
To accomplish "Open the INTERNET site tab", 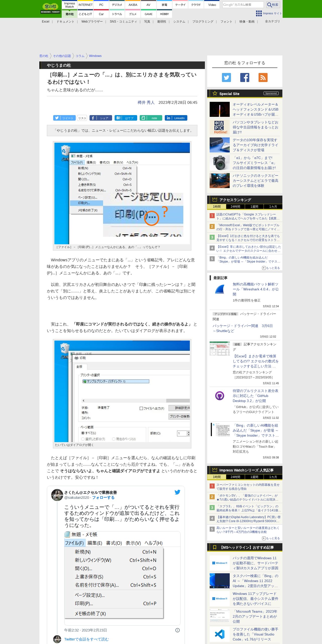I will tap(85, 5).
